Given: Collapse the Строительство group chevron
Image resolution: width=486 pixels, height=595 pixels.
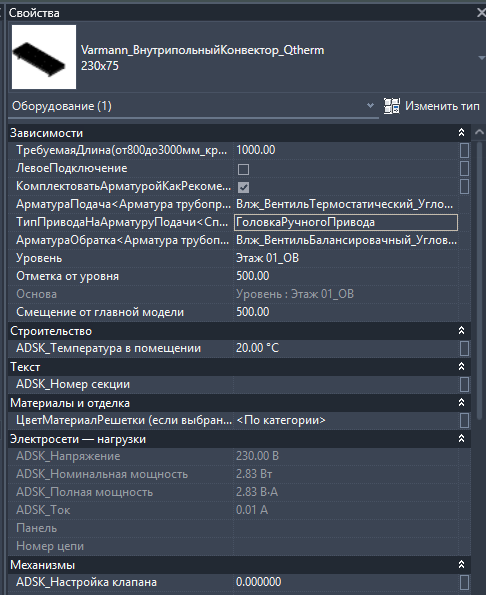Looking at the screenshot, I should [461, 331].
